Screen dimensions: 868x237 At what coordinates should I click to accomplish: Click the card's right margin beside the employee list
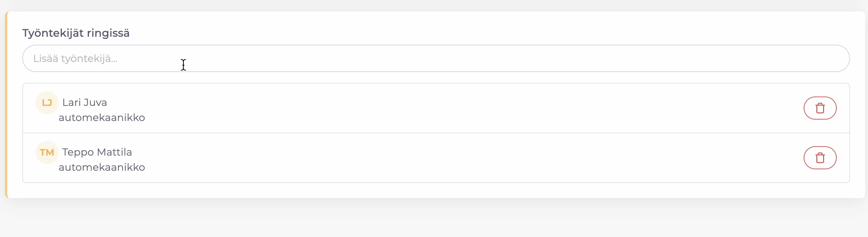click(857, 133)
